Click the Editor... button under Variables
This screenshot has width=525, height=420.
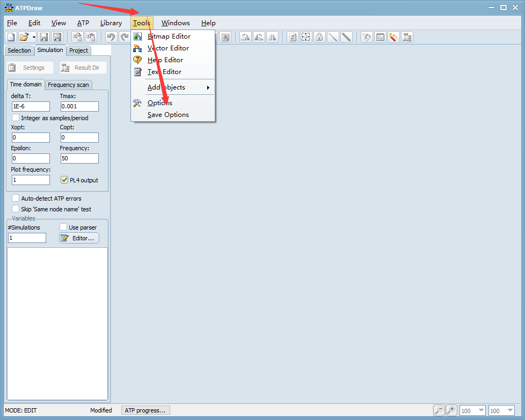(x=79, y=238)
